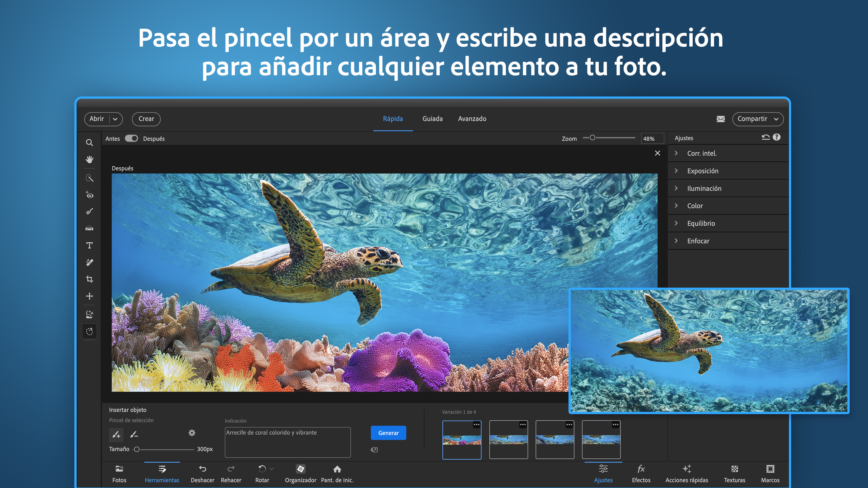
Task: Select the Crop tool
Action: pyautogui.click(x=89, y=279)
